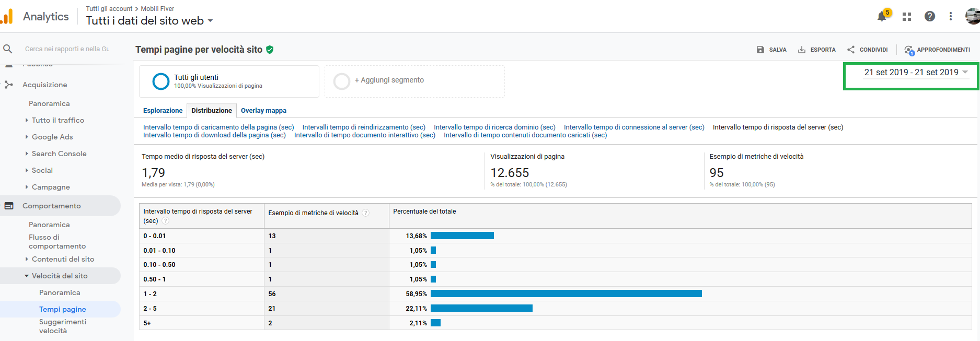The height and width of the screenshot is (341, 980).
Task: Click the help icon beside Esempio di metriche column
Action: 366,213
